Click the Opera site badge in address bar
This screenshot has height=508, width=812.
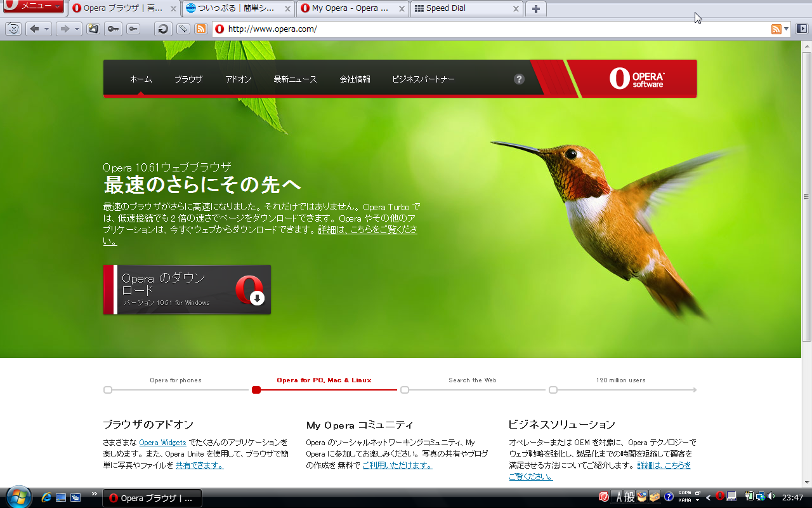pyautogui.click(x=219, y=29)
